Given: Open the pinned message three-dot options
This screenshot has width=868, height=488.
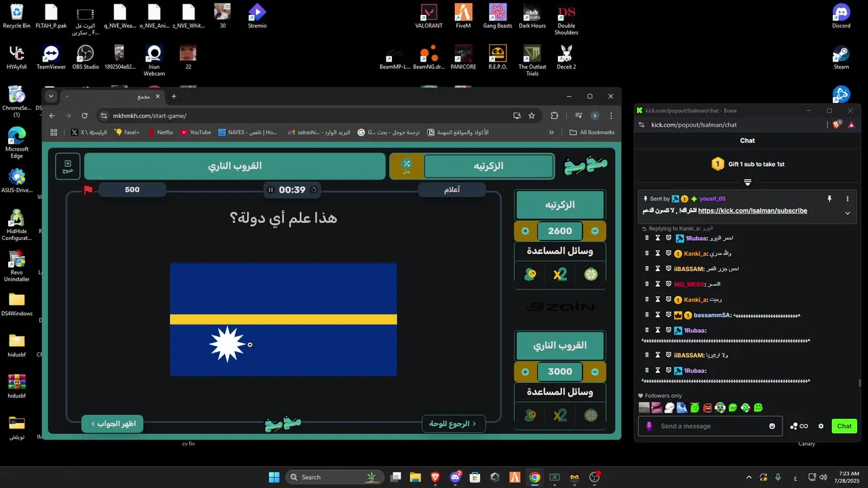Looking at the screenshot, I should pyautogui.click(x=847, y=199).
